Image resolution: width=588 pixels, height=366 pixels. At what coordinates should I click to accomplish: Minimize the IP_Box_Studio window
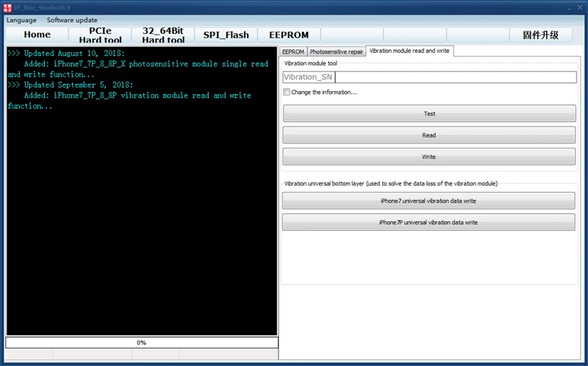pyautogui.click(x=569, y=7)
